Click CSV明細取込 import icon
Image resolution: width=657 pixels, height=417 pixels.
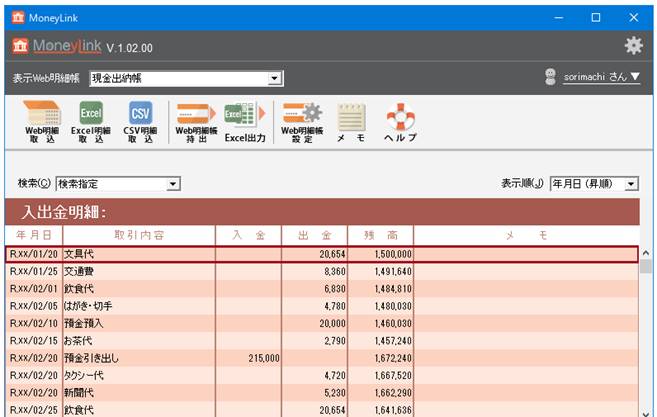click(x=140, y=122)
